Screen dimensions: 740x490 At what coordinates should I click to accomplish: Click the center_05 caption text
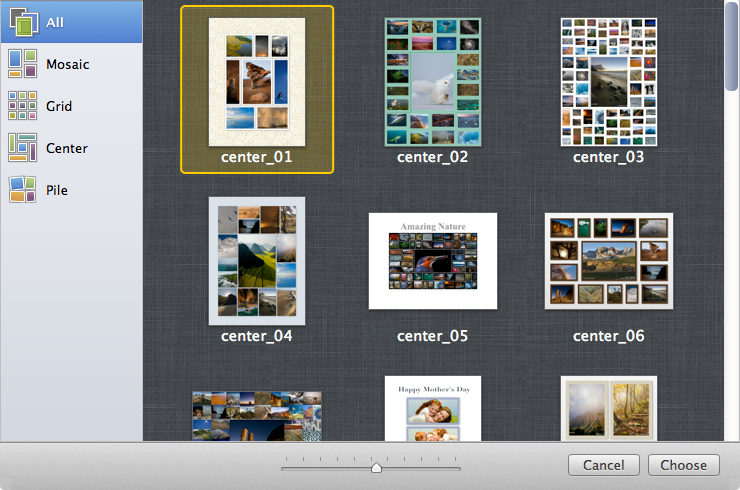pos(433,336)
